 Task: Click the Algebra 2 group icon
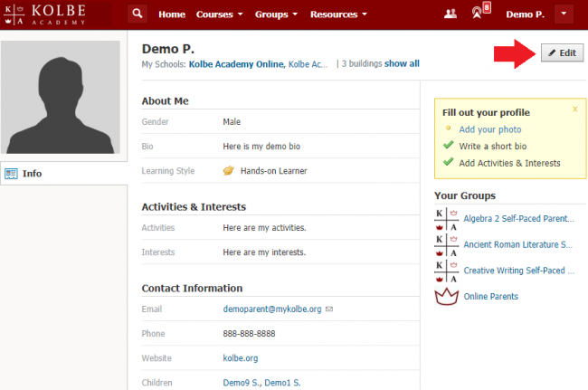[x=445, y=218]
